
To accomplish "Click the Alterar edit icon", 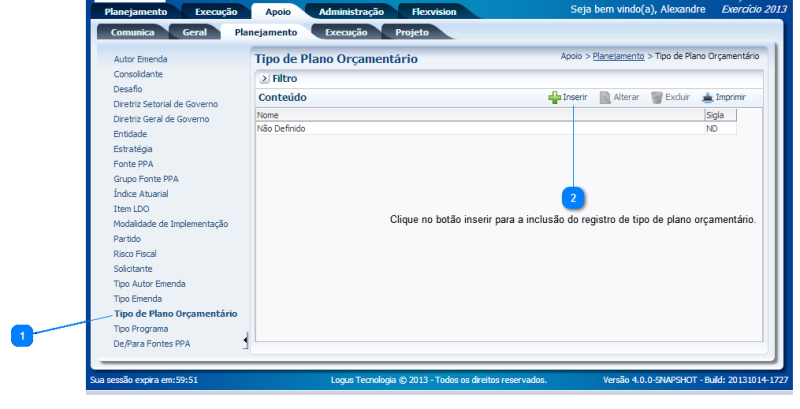I will tap(605, 98).
